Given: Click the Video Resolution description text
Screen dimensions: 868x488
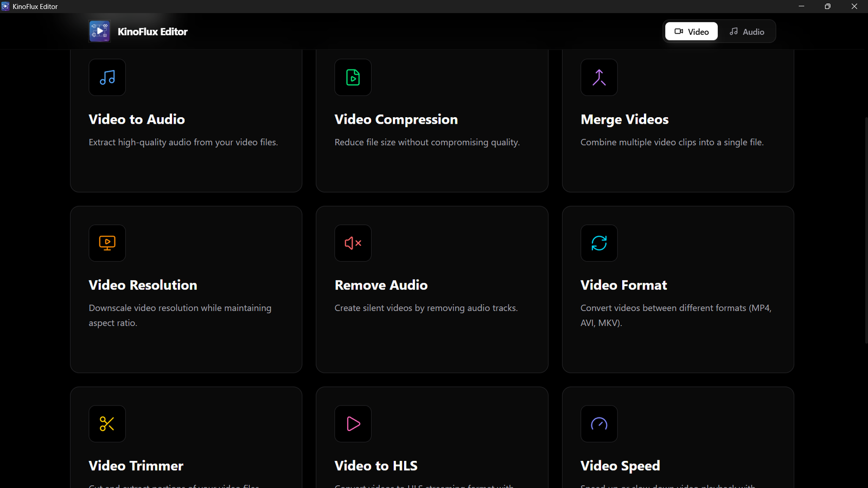Looking at the screenshot, I should (180, 315).
